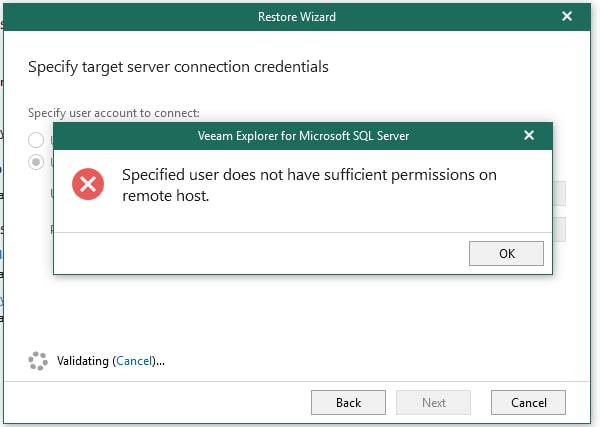Click OK in the Veeam Explorer error dialog

click(506, 253)
